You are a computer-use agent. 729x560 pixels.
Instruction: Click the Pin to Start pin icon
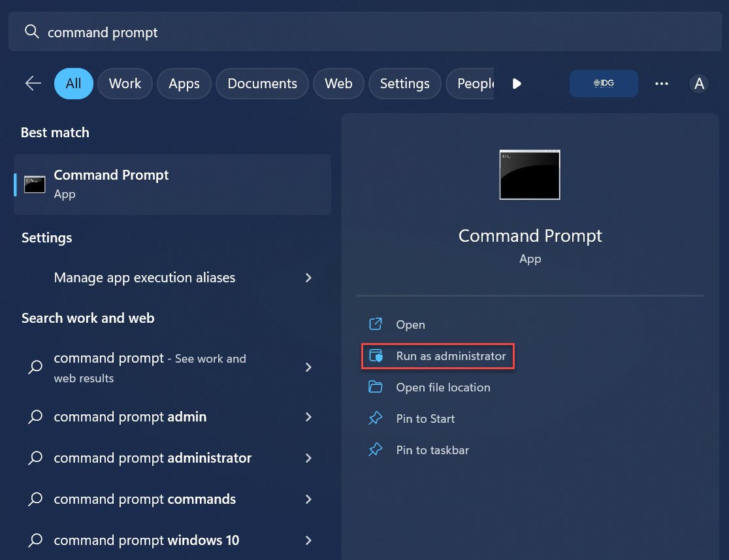point(376,419)
